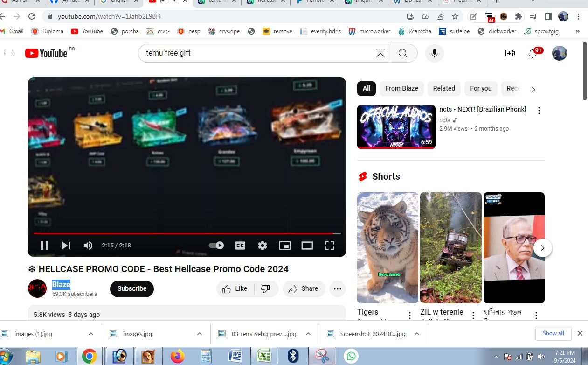This screenshot has width=588, height=365.
Task: Pause the video
Action: tap(45, 246)
